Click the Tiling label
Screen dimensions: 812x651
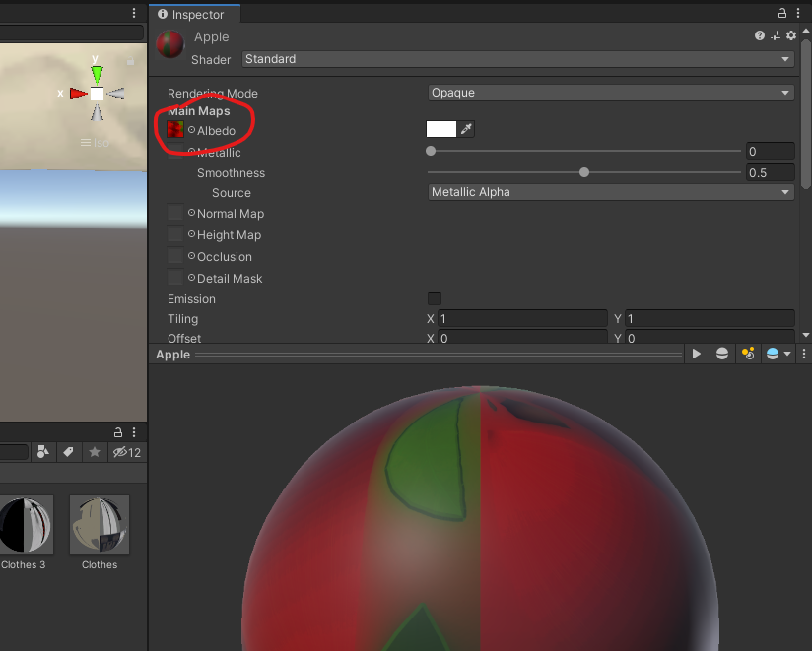click(182, 319)
